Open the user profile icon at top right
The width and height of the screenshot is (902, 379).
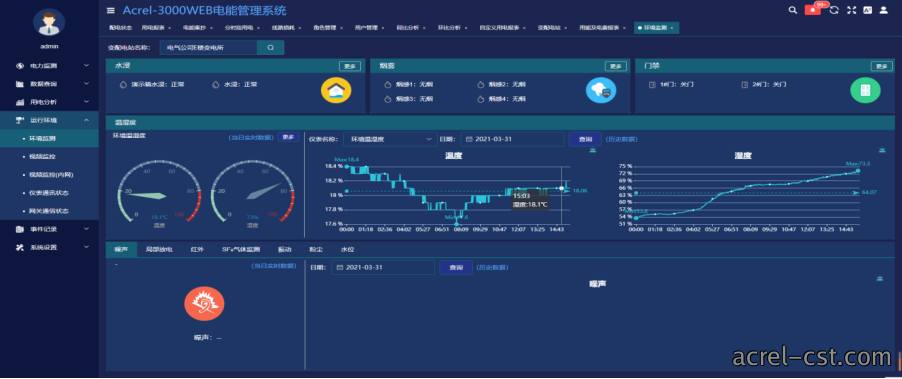point(883,10)
